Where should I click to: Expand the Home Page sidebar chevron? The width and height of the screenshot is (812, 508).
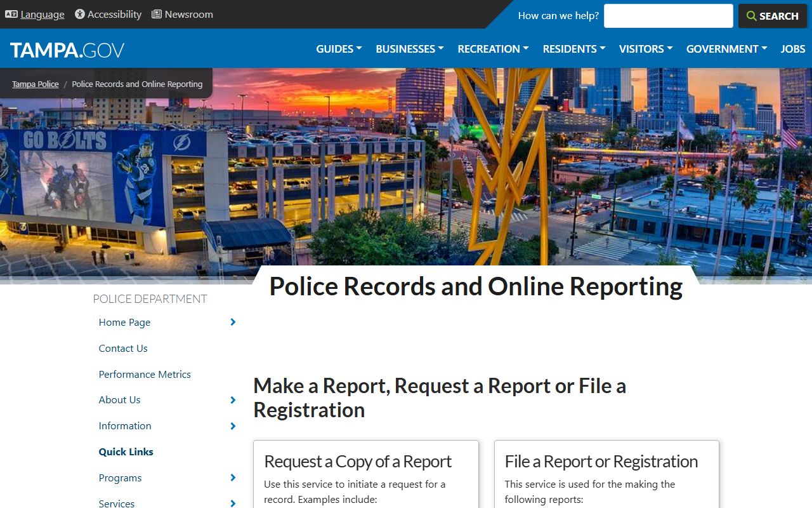coord(233,323)
